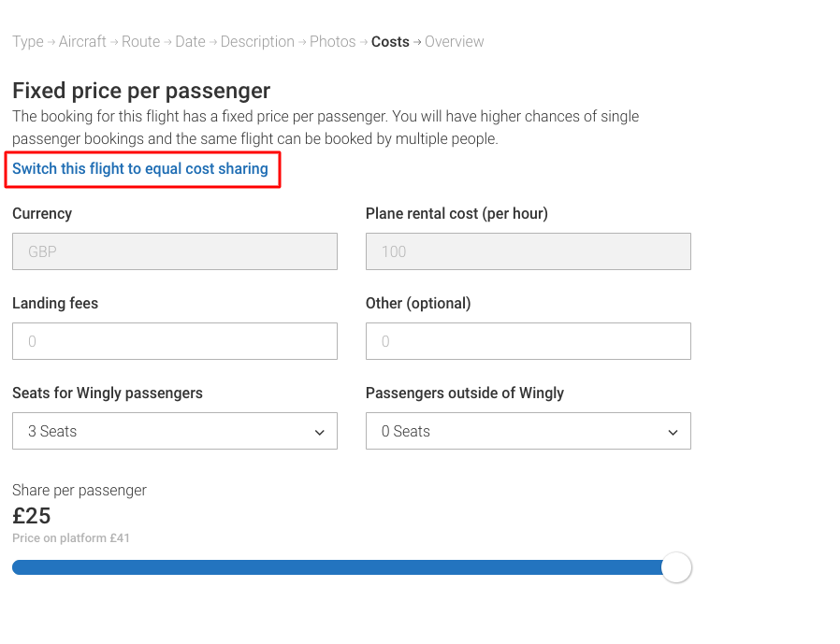Expand the Passengers outside of Wingly dropdown
Image resolution: width=840 pixels, height=644 pixels.
pyautogui.click(x=529, y=431)
